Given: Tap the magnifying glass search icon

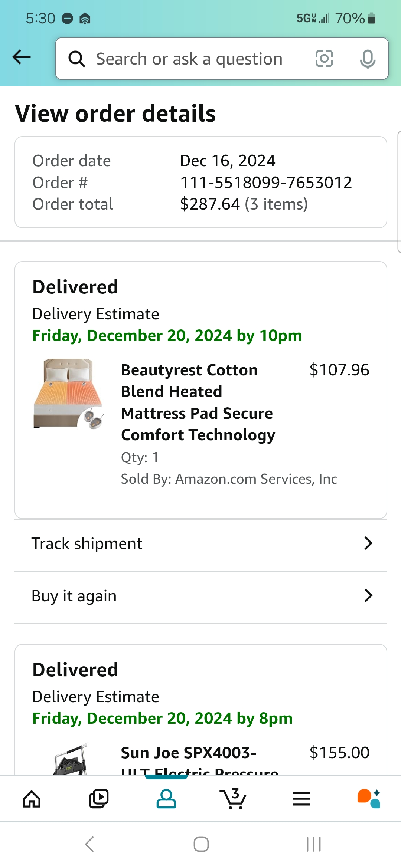Looking at the screenshot, I should (x=77, y=59).
